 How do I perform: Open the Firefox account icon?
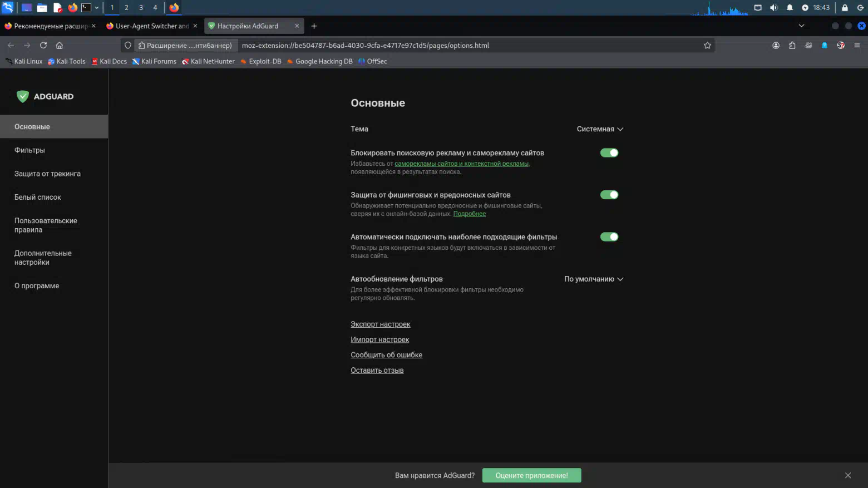tap(776, 46)
